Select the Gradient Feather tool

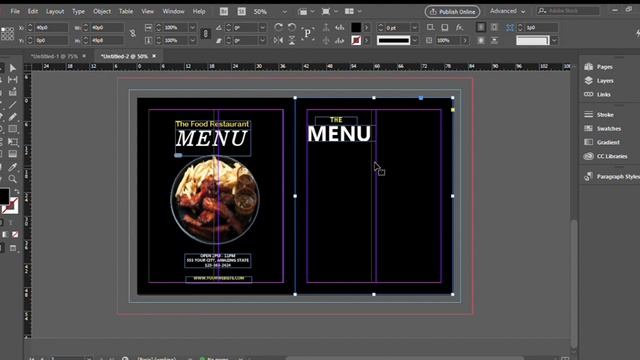coord(13,154)
